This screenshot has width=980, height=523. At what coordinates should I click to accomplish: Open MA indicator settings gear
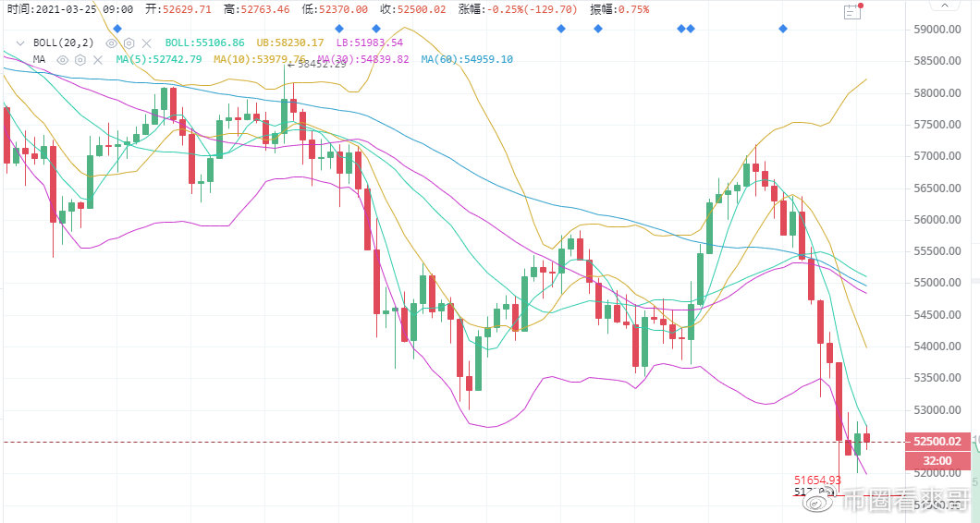pos(80,60)
